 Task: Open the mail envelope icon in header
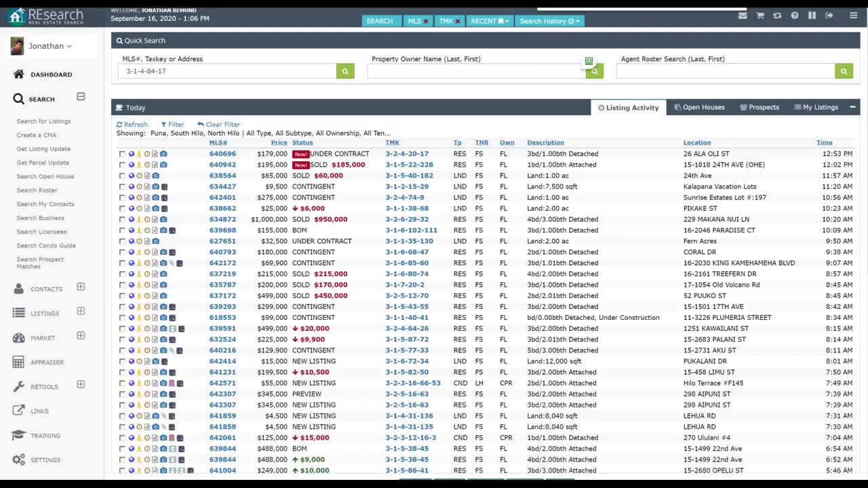tap(743, 16)
